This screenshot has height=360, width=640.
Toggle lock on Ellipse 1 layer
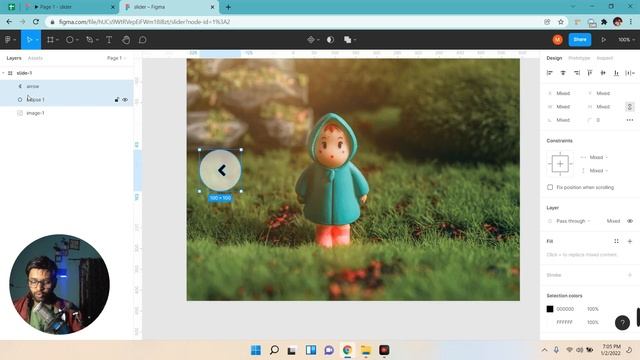point(117,100)
